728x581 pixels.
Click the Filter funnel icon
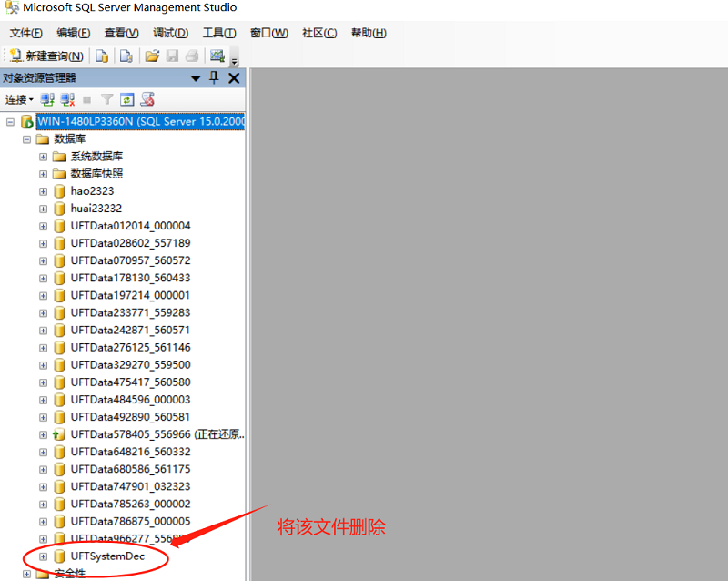click(106, 99)
